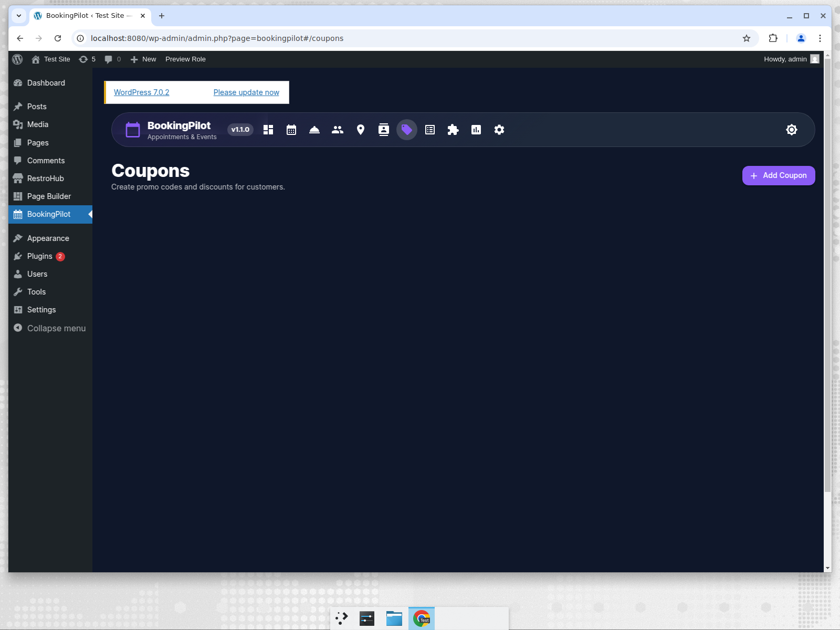Image resolution: width=840 pixels, height=630 pixels.
Task: Open Media in the sidebar menu
Action: (50, 124)
